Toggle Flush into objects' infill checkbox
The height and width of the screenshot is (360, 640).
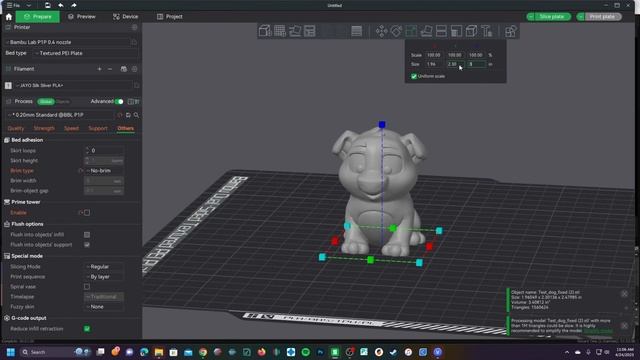click(x=87, y=235)
